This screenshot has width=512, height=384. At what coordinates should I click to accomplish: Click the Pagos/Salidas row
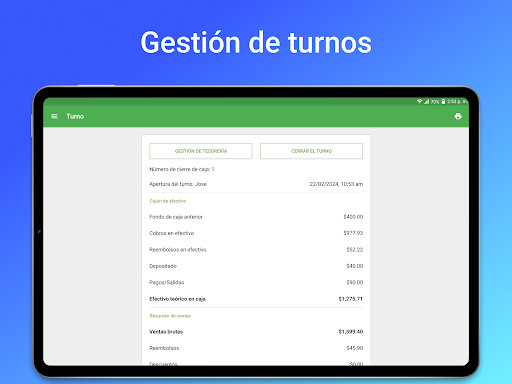point(256,282)
